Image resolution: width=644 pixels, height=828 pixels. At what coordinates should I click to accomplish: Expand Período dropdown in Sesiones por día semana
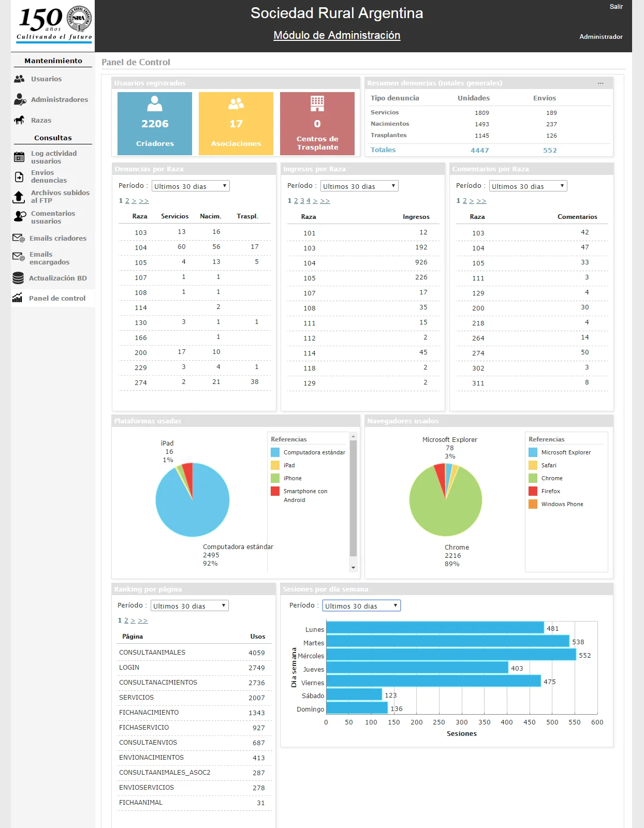point(361,606)
